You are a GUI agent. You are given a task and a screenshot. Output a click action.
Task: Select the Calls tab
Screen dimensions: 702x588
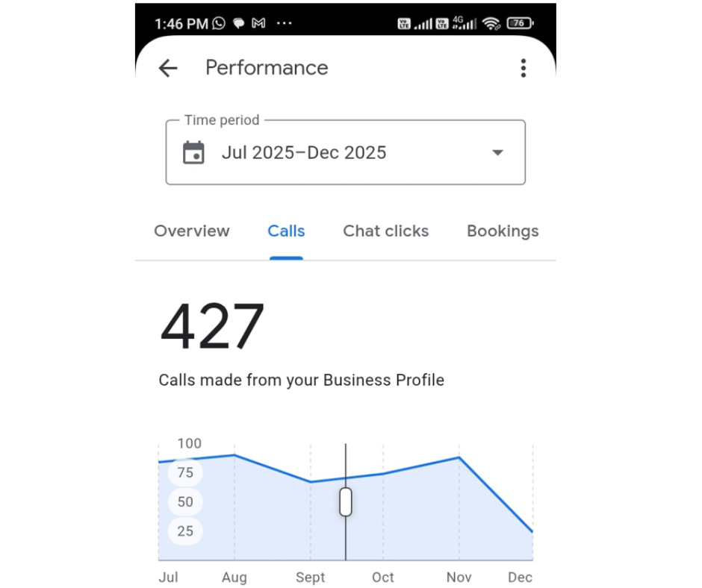pos(286,231)
